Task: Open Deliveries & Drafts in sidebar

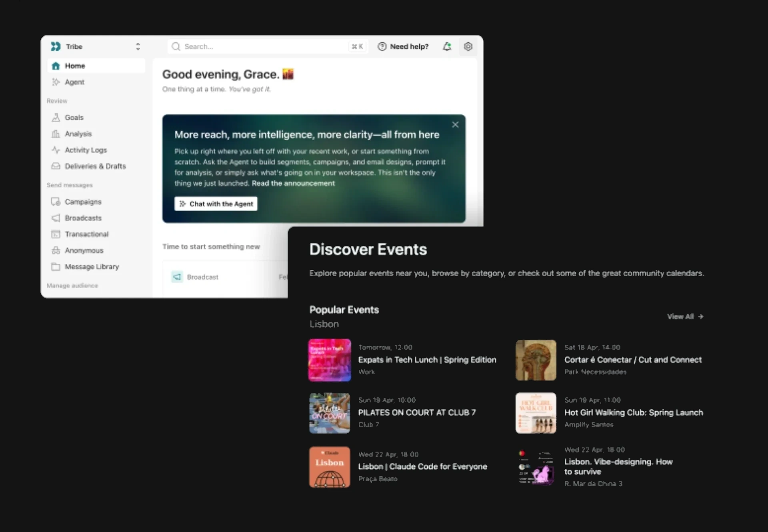Action: click(x=95, y=166)
